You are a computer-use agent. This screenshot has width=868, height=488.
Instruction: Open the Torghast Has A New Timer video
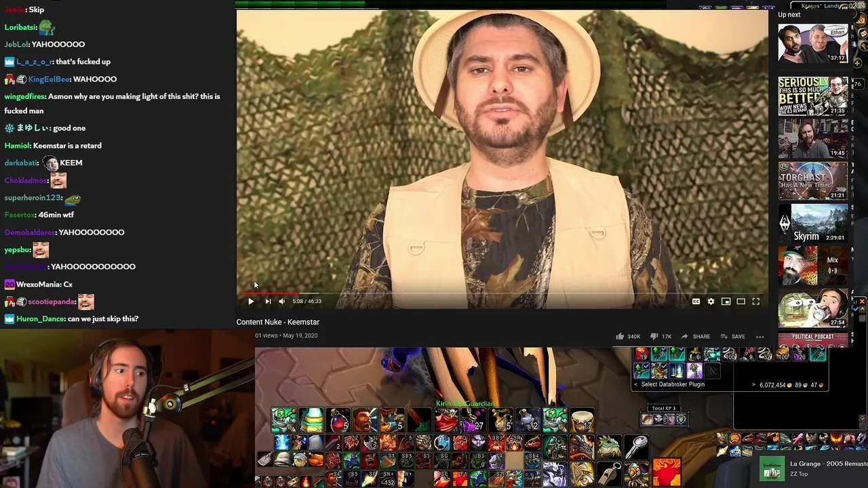(812, 180)
